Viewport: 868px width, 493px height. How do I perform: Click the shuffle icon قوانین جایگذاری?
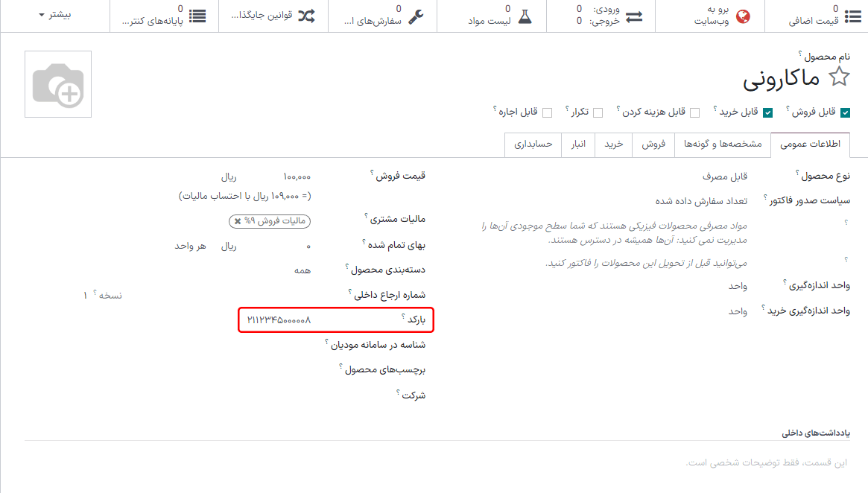306,16
